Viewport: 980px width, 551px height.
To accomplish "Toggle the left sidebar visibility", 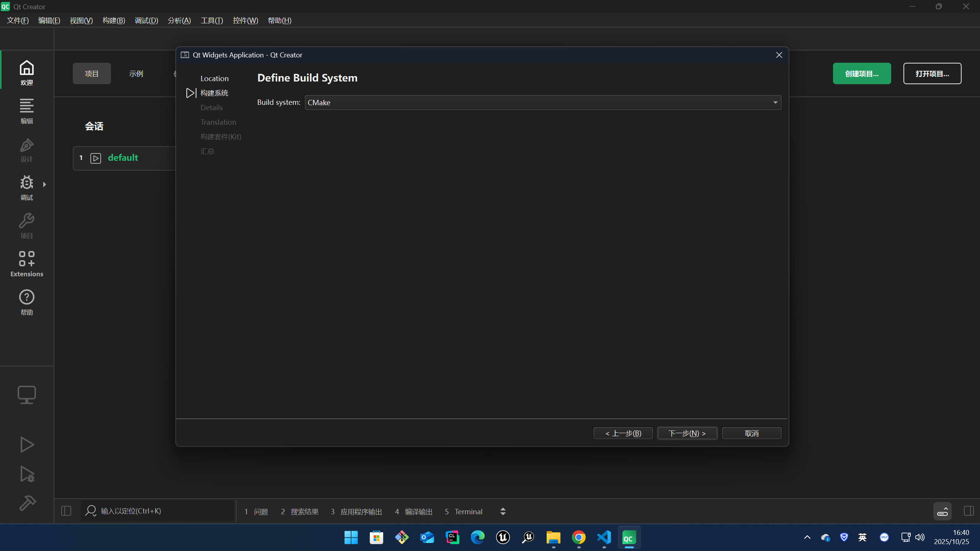I will click(x=66, y=511).
